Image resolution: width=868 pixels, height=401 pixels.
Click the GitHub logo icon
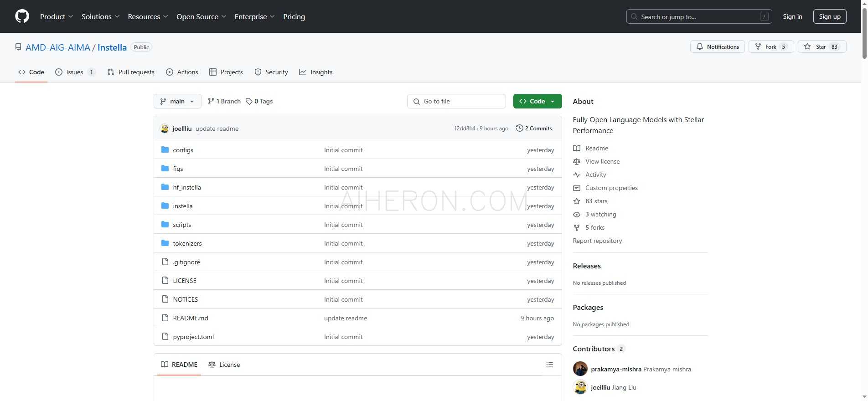coord(22,16)
